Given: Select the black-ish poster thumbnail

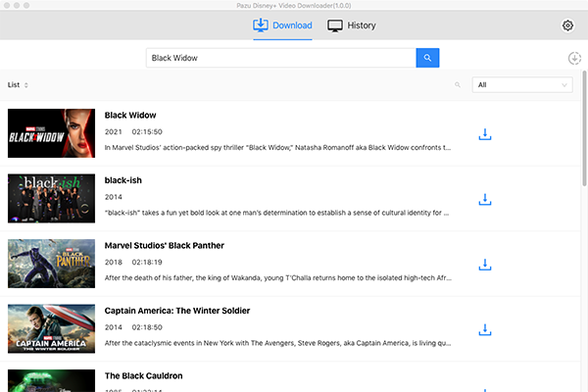Looking at the screenshot, I should click(x=51, y=198).
